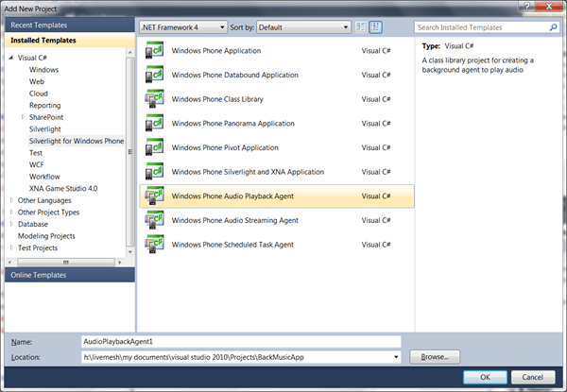
Task: Select the Web category
Action: [37, 81]
